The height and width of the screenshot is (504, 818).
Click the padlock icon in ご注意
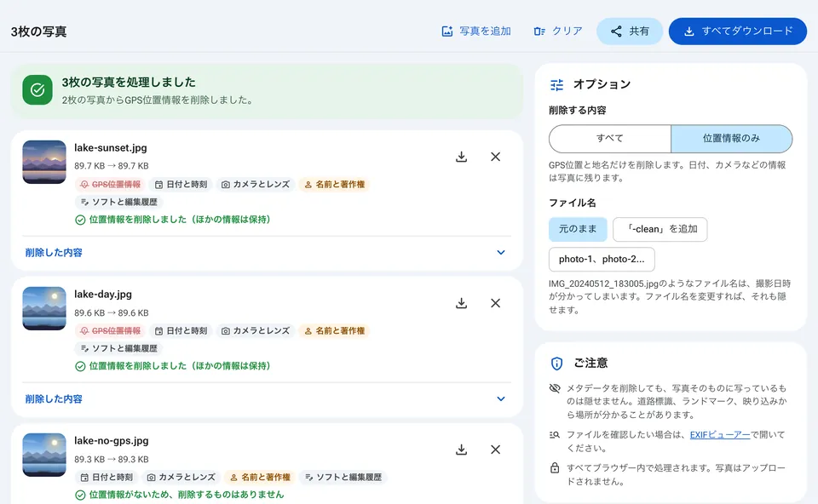coord(555,468)
